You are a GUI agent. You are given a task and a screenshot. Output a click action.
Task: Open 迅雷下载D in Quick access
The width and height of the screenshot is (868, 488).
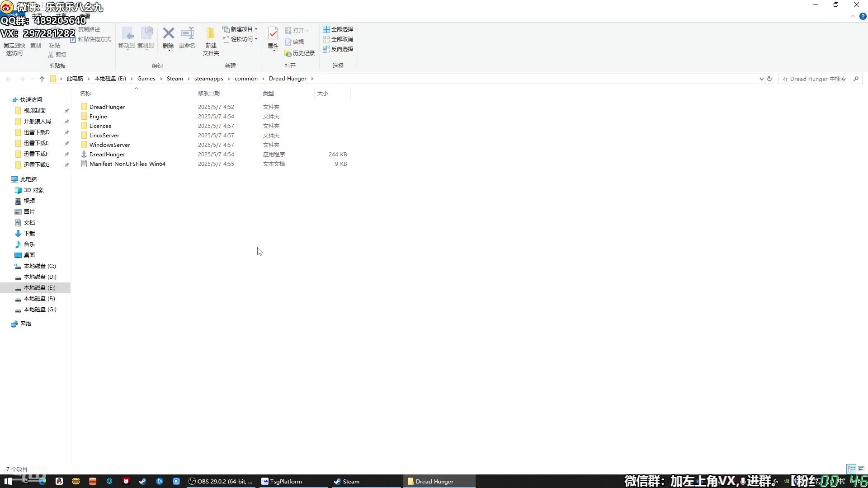pos(37,132)
